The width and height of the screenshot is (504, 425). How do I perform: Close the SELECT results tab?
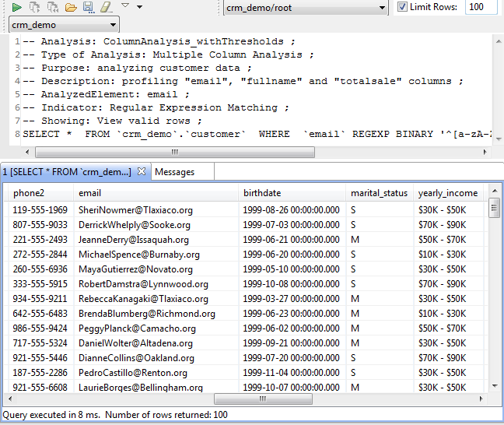pos(142,171)
